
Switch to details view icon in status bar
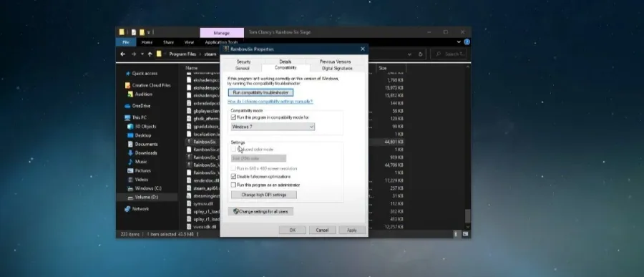pos(457,234)
